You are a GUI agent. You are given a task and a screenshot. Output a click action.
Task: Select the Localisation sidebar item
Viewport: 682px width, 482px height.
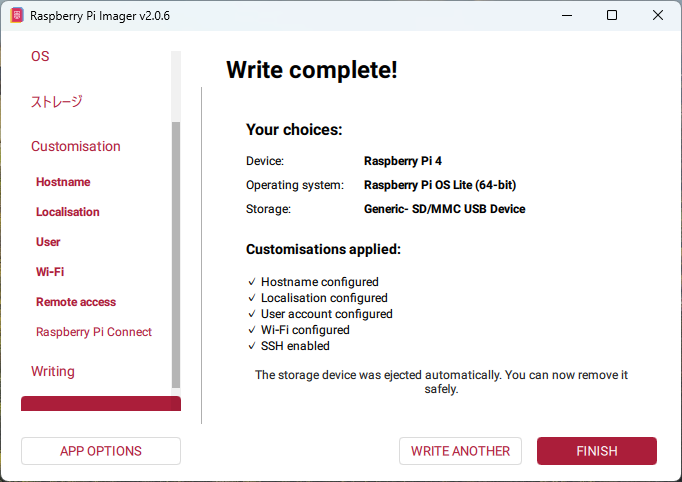click(68, 212)
